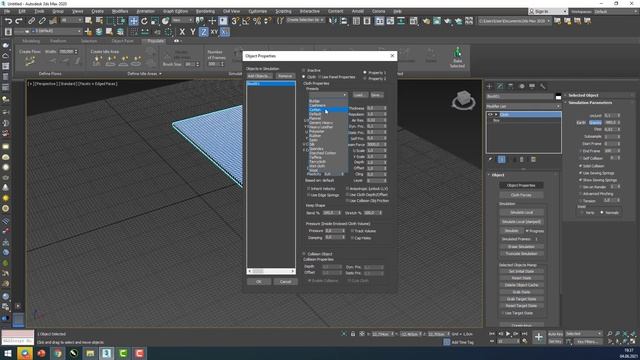This screenshot has width=640, height=360.
Task: Select the Link tool icon in toolbar
Action: [x=31, y=20]
